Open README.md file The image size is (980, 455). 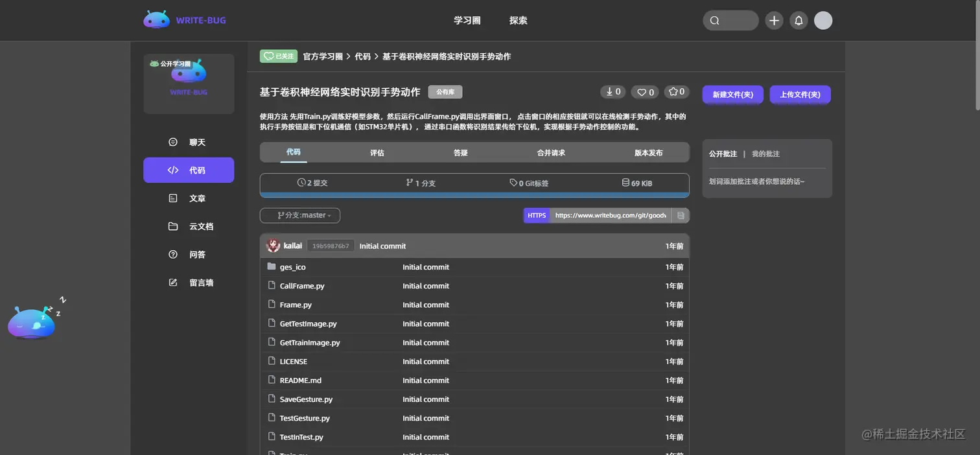(300, 380)
